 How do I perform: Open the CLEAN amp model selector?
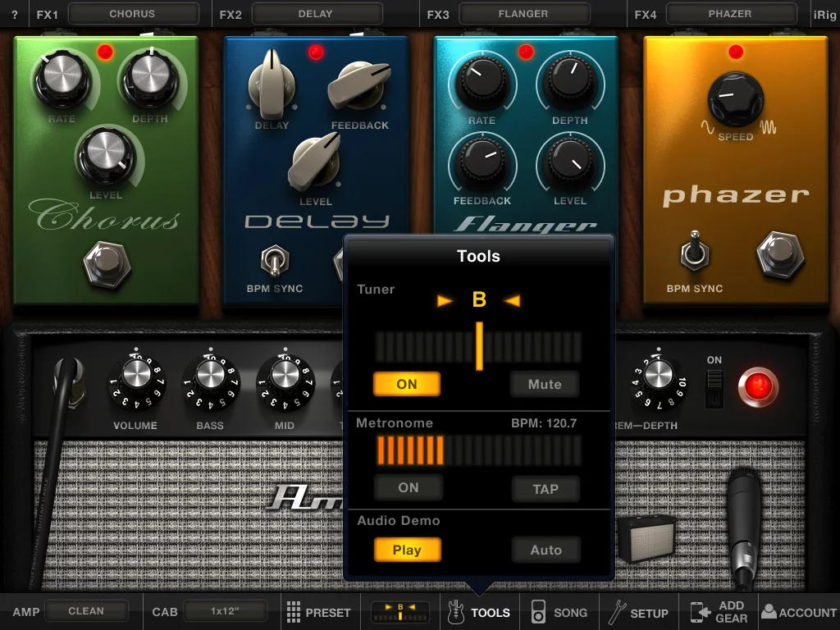(85, 610)
